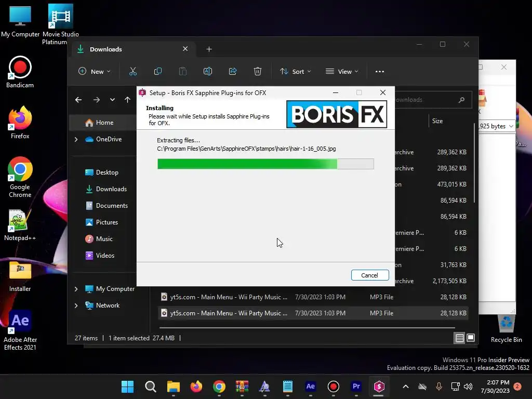532x399 pixels.
Task: Open Bandicam desktop shortcut
Action: tap(20, 72)
